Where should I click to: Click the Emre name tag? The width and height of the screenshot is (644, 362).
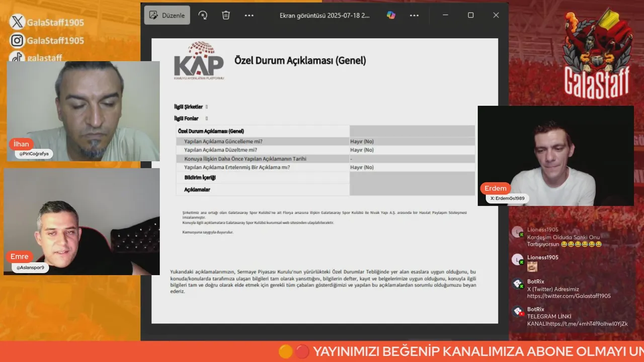tap(20, 256)
